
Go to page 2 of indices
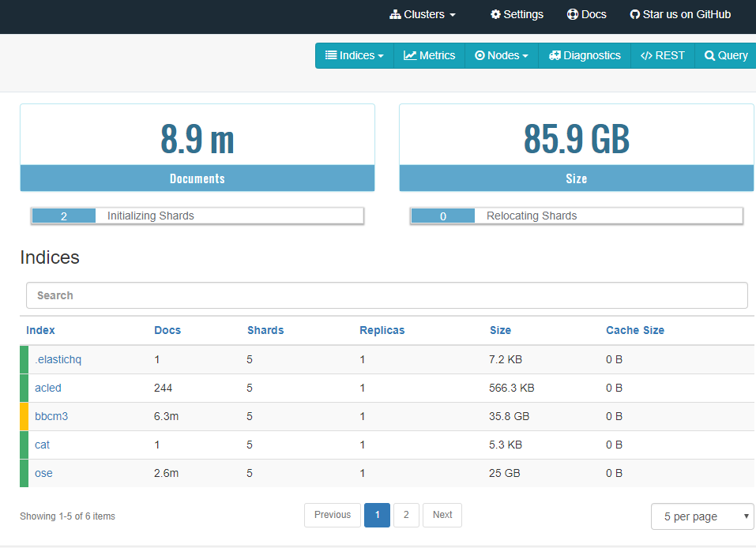(406, 515)
